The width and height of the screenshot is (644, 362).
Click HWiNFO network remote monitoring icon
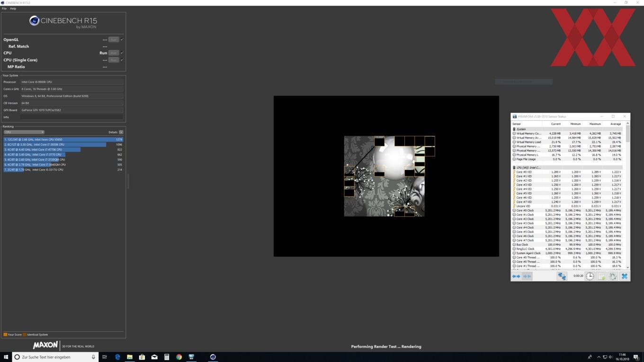(x=562, y=276)
